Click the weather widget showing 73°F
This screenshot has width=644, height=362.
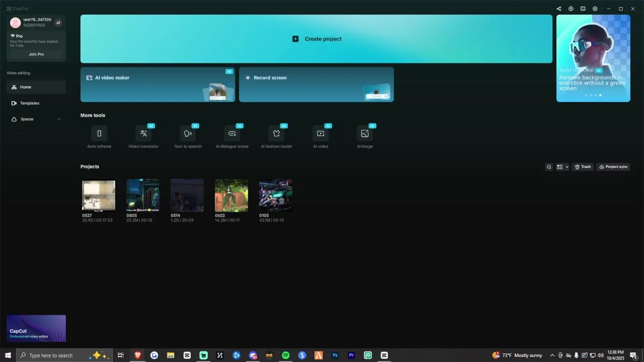[x=517, y=355]
